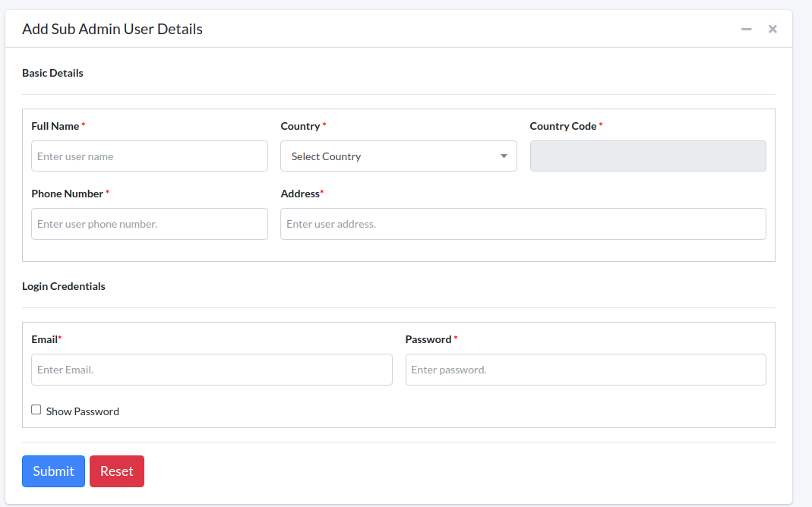Focus the Password entry field
The image size is (812, 507).
[x=586, y=370]
